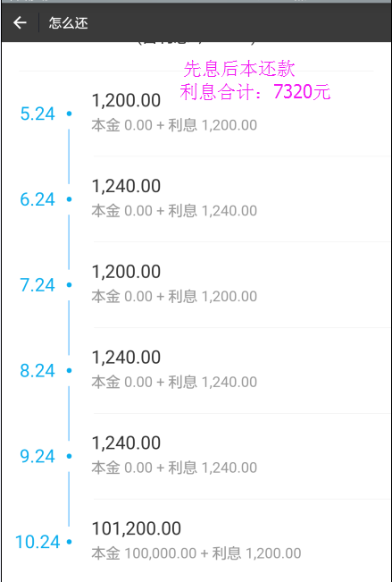Click the 先息后本还款 pink annotation
The image size is (392, 582).
tap(239, 69)
